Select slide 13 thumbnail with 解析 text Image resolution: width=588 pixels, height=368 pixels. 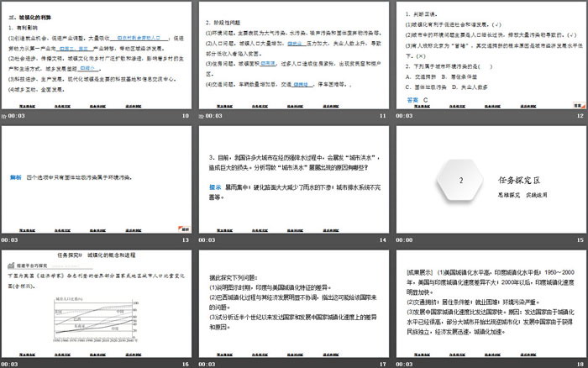point(96,177)
